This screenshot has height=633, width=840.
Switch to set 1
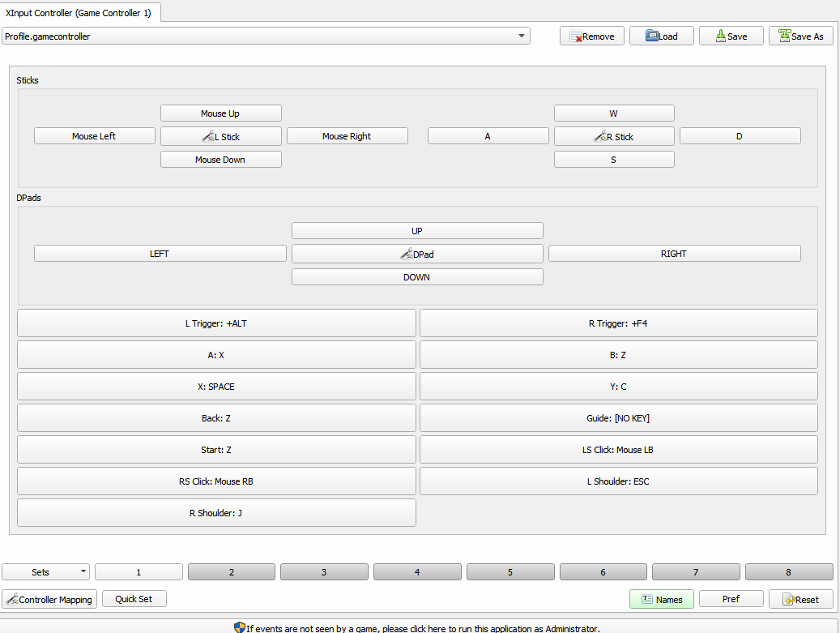tap(139, 571)
